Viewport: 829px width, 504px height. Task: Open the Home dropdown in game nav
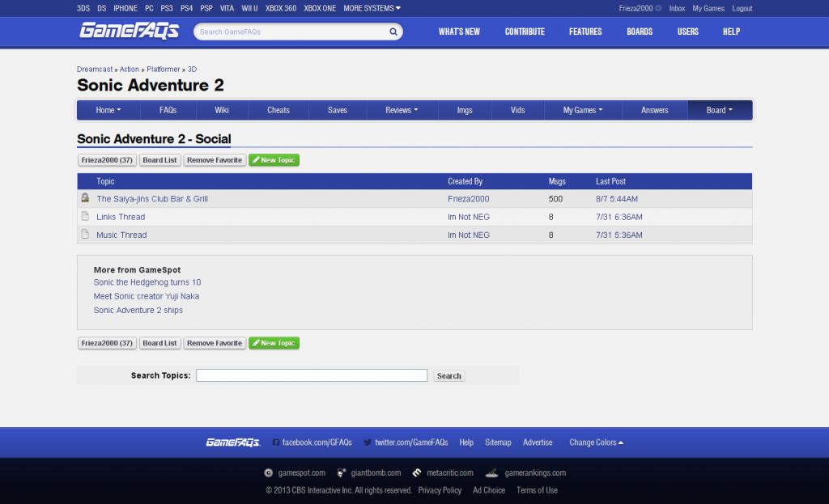[x=108, y=110]
